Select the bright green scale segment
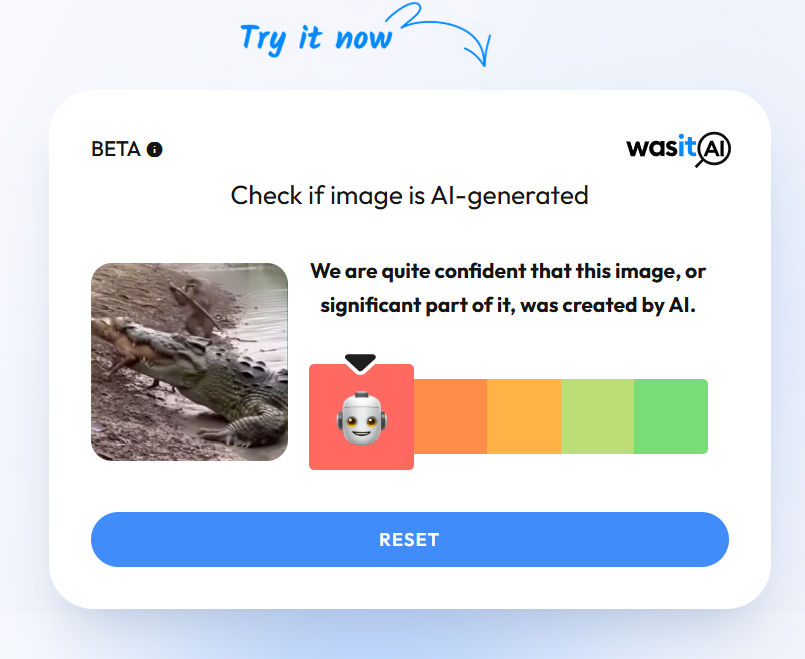Screen dimensions: 805x659 click(x=671, y=416)
